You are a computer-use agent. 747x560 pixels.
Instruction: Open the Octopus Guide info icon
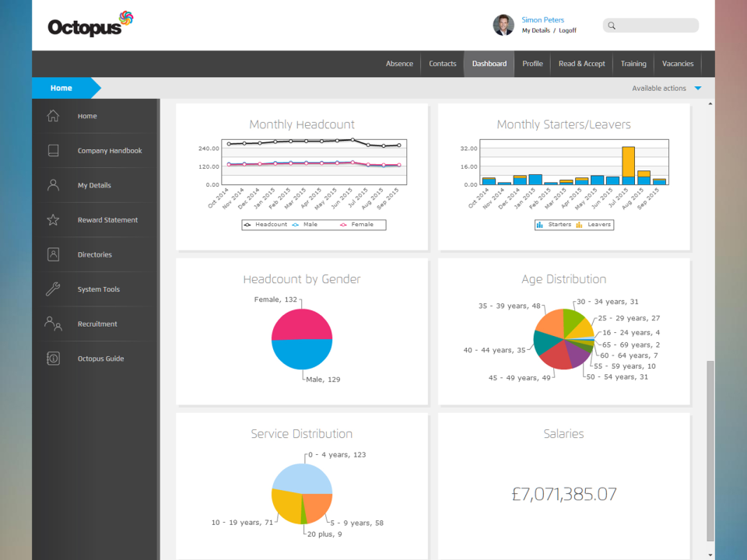tap(54, 359)
